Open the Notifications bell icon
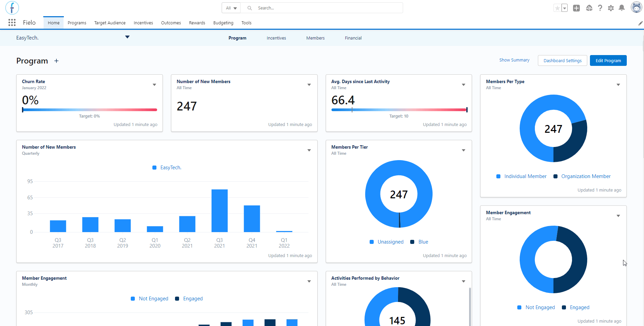This screenshot has height=326, width=644. tap(622, 8)
